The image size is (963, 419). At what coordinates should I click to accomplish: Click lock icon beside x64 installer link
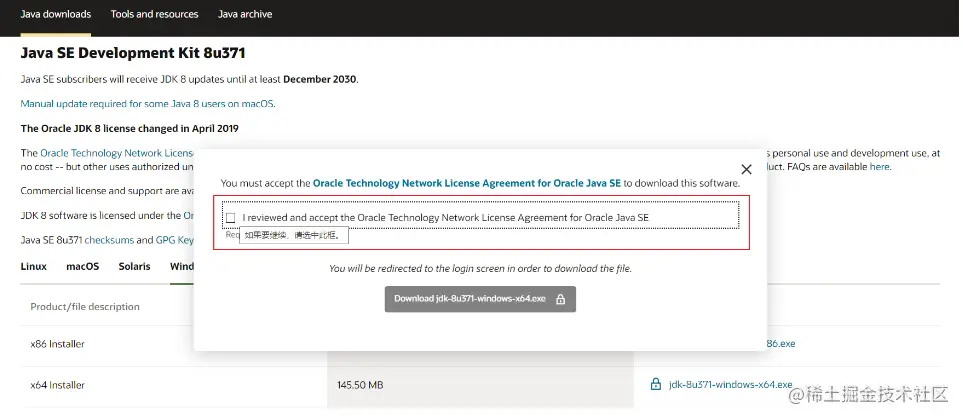[655, 385]
